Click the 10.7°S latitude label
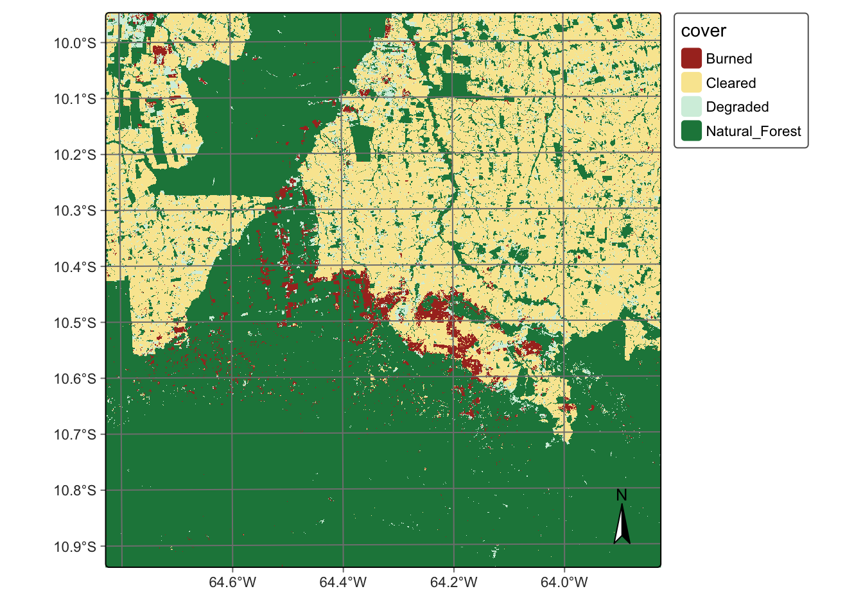Screen dimensions: 863x616 (75, 434)
